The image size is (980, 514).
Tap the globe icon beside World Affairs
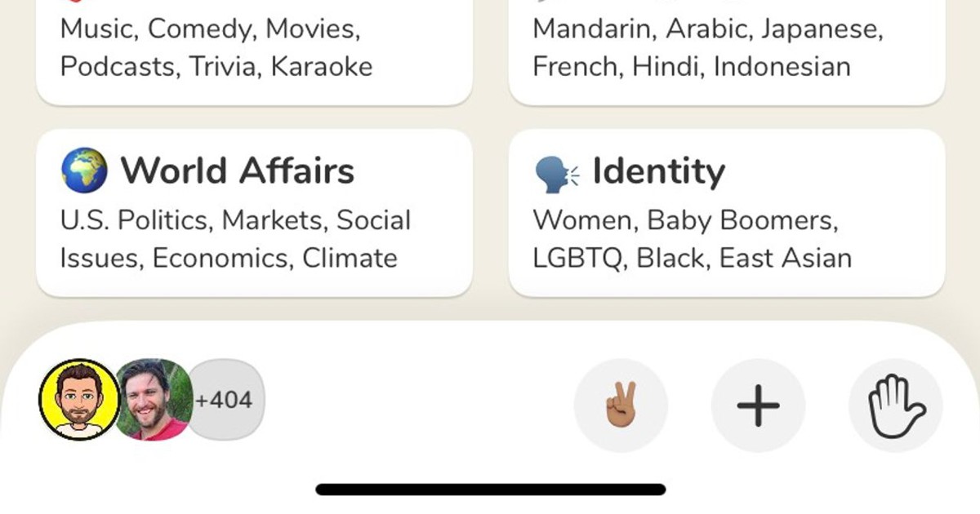click(x=84, y=171)
